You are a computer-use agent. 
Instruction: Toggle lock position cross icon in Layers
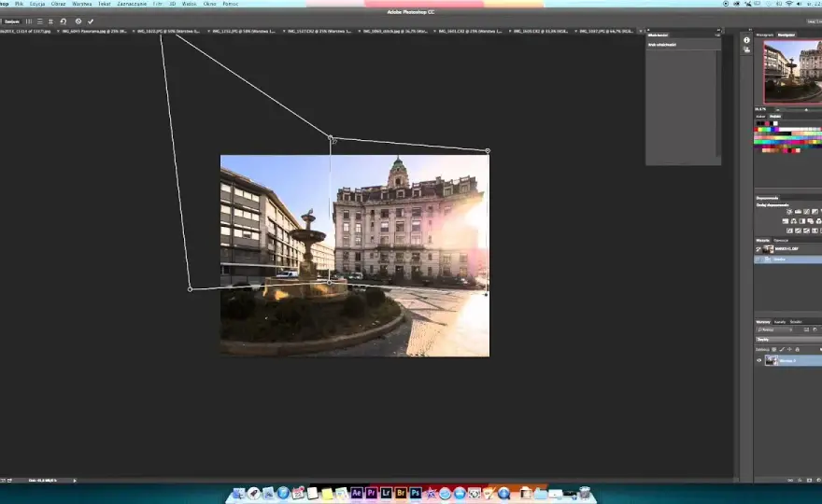(789, 349)
